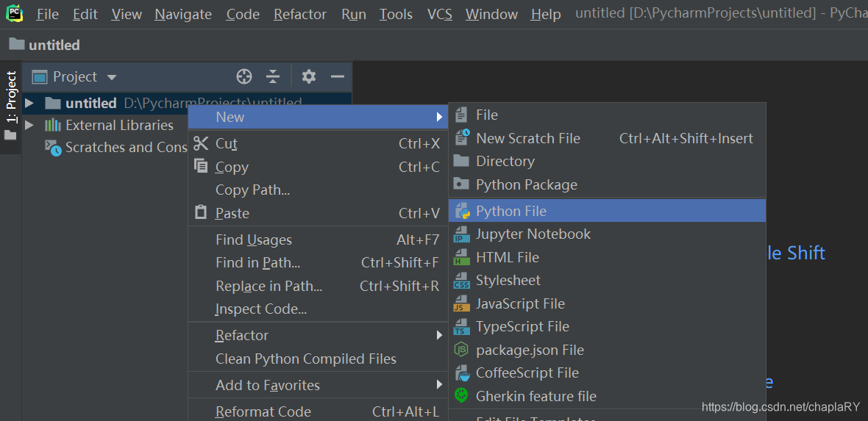Toggle the 1: Project side tab
The width and height of the screenshot is (868, 421).
[10, 107]
